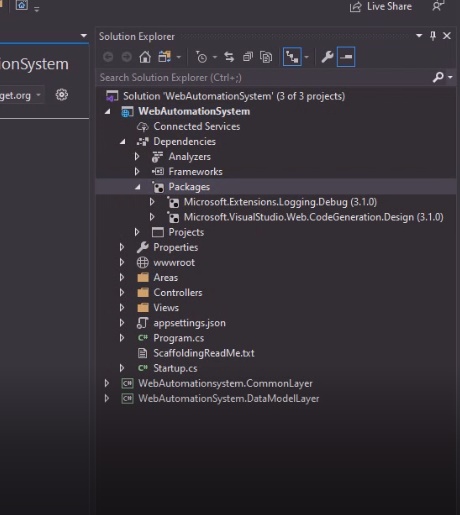
Task: Click the Home icon in Solution Explorer toolbar
Action: click(x=145, y=57)
